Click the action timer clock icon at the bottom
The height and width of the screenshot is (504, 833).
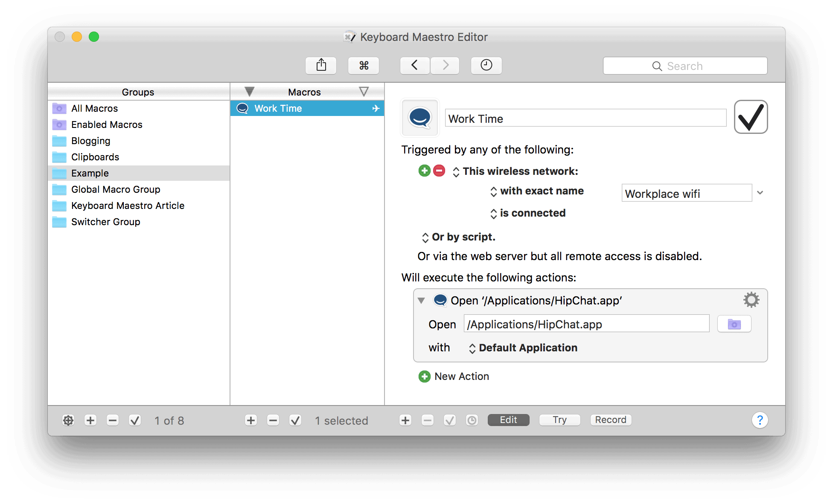tap(472, 420)
